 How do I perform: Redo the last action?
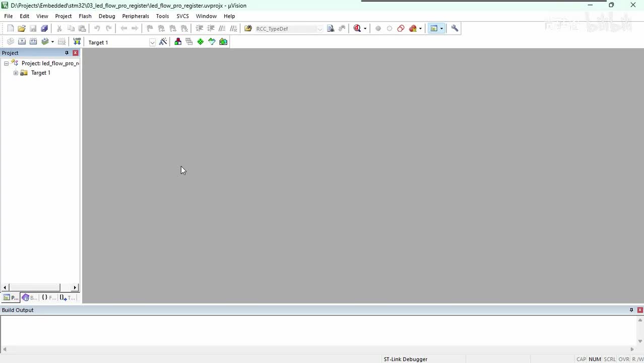108,29
